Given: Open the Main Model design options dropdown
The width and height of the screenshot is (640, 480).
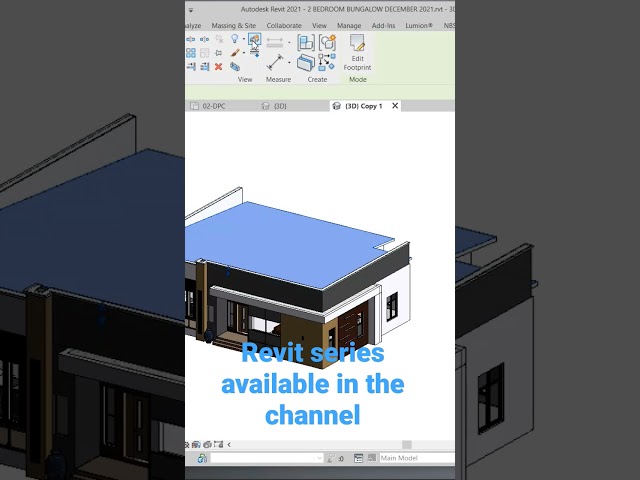Looking at the screenshot, I should [x=417, y=458].
